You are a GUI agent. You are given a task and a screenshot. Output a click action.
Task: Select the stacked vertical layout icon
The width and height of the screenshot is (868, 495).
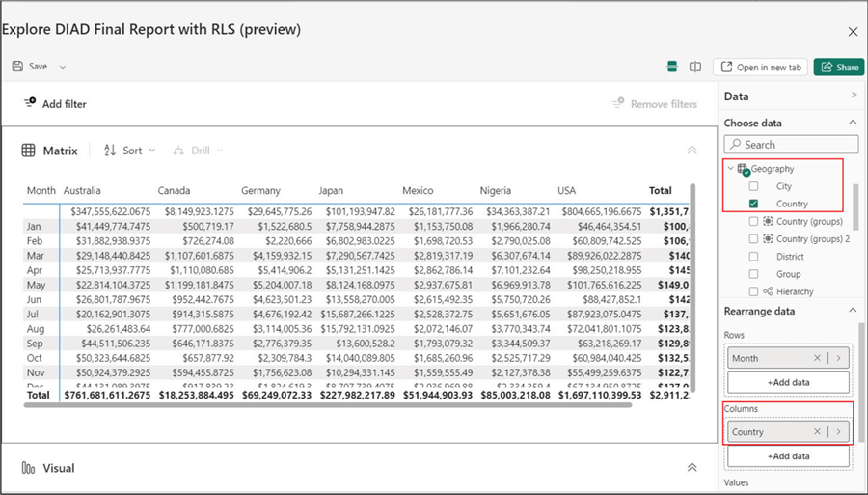tap(672, 67)
